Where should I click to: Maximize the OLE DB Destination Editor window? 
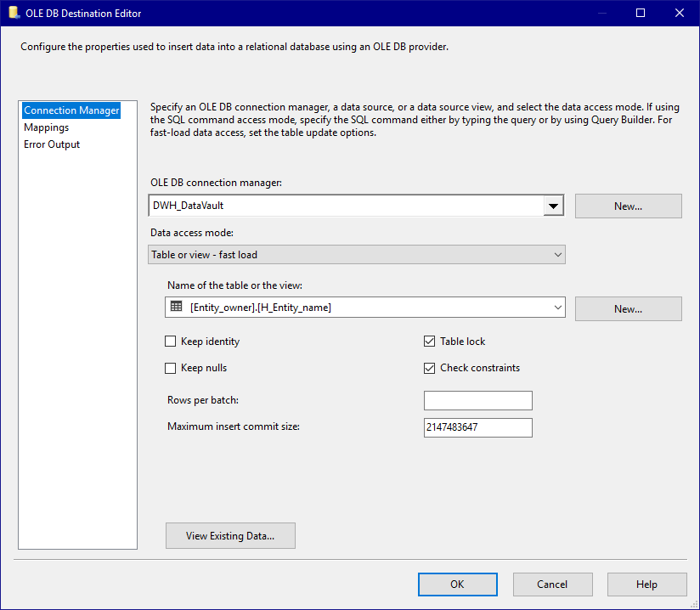point(641,13)
